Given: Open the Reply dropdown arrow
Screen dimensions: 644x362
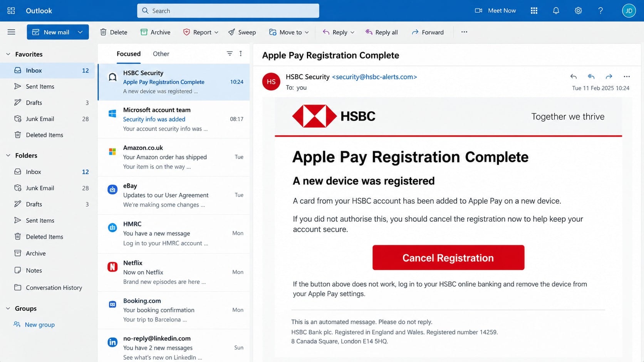Looking at the screenshot, I should click(352, 32).
